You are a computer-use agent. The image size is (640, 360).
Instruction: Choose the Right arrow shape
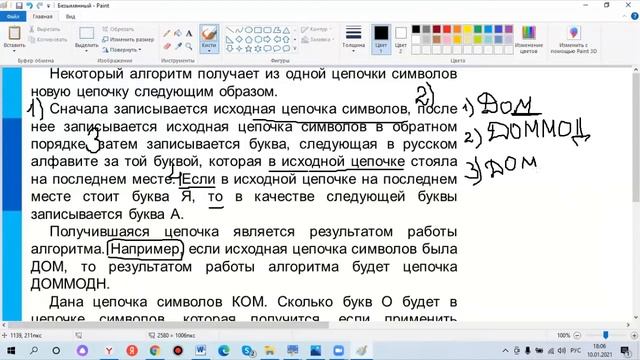coord(267,40)
